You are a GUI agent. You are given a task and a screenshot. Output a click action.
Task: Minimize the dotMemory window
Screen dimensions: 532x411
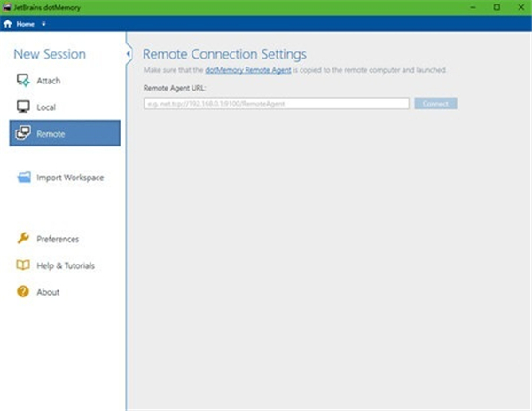click(471, 7)
